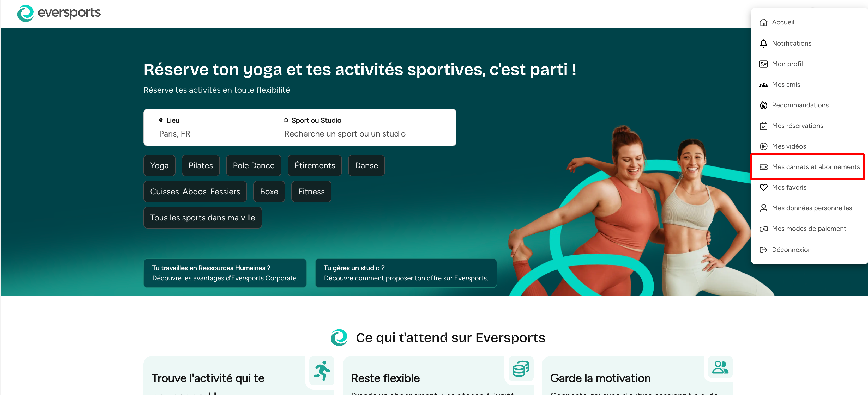This screenshot has width=868, height=395.
Task: Click the Mes réservations calendar icon
Action: (763, 126)
